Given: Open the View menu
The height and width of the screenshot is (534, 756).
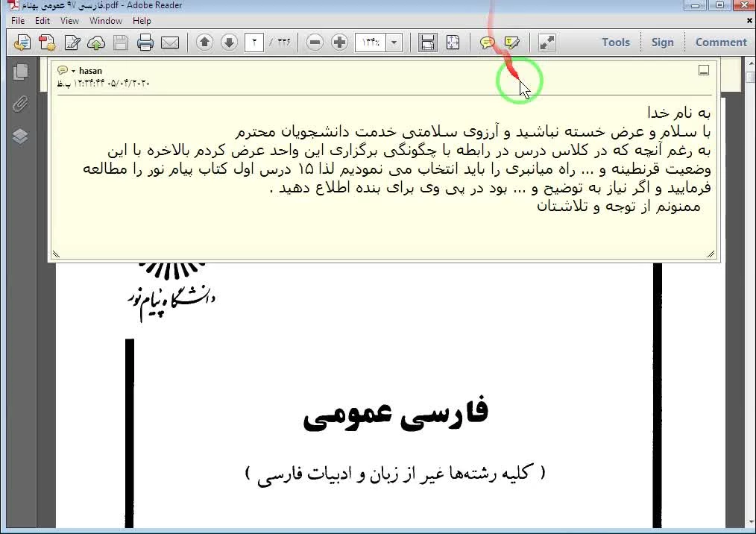Looking at the screenshot, I should click(69, 21).
